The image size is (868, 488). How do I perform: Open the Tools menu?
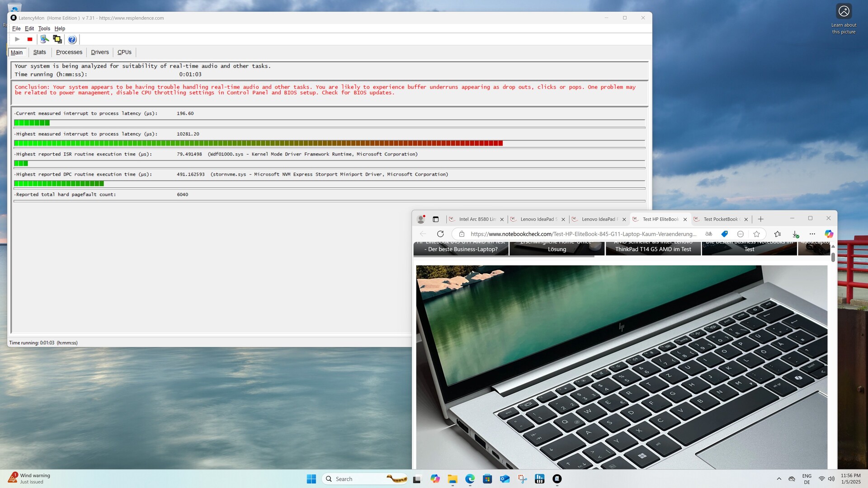coord(44,28)
